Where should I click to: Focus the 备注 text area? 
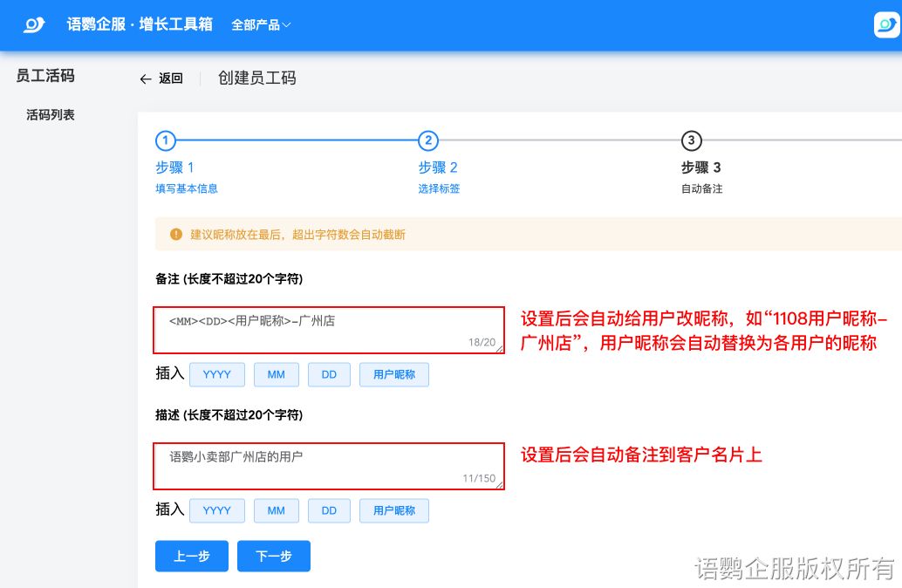(x=329, y=330)
